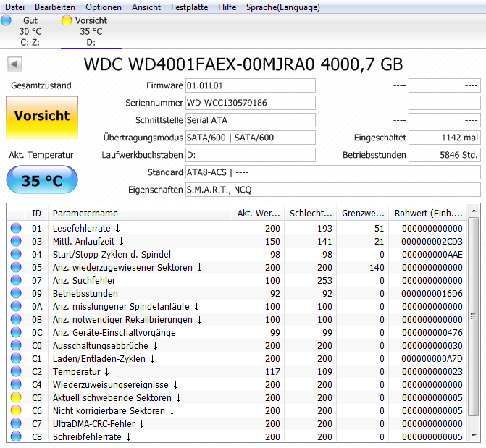
Task: Select the Mittl. Anlaufzeit parameter name
Action: 88,241
